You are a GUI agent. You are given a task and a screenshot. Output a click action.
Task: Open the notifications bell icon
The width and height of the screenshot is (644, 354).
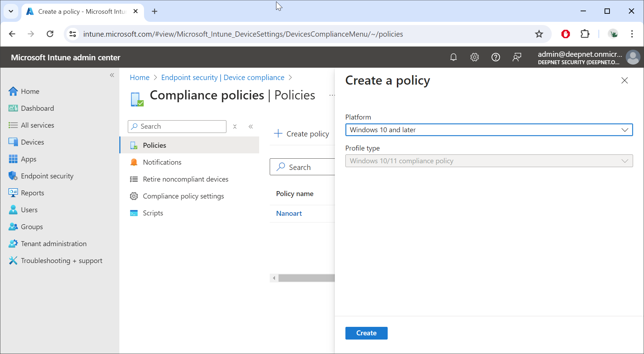click(454, 57)
